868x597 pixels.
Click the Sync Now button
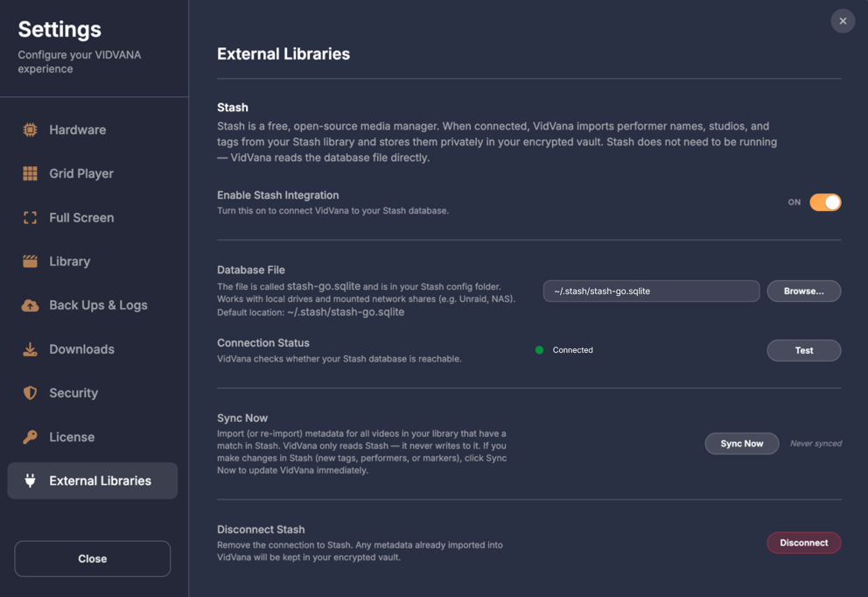[741, 444]
